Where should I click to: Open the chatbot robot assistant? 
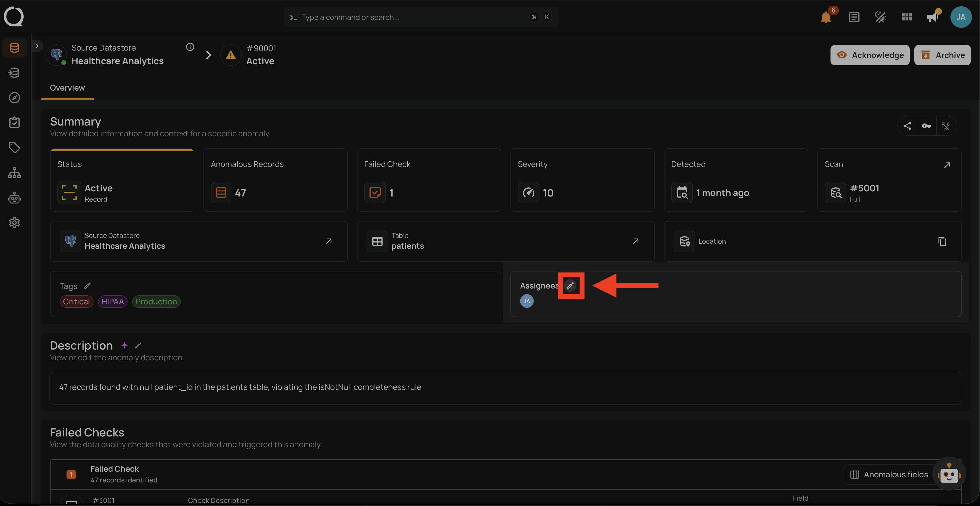[949, 474]
